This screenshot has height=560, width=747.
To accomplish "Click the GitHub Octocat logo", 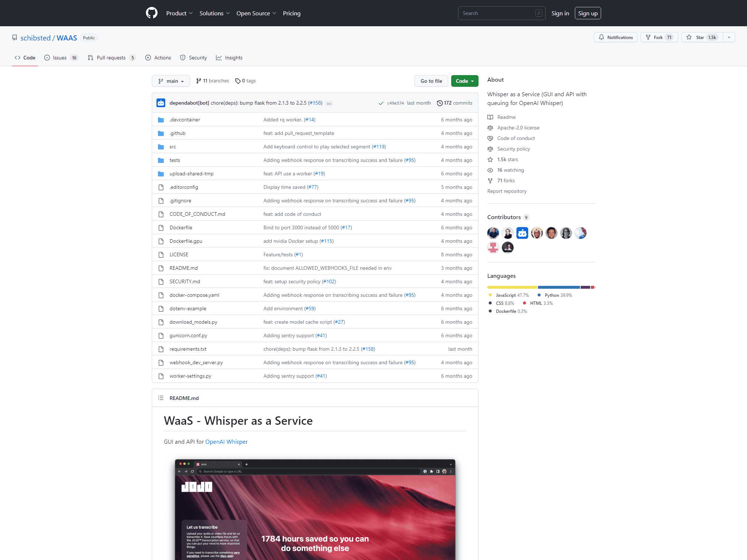I will click(x=152, y=13).
